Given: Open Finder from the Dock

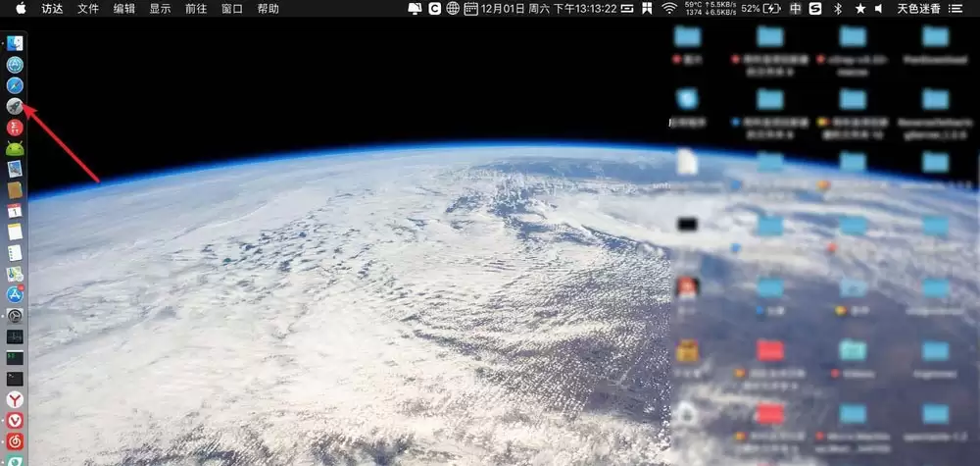Looking at the screenshot, I should click(x=15, y=43).
